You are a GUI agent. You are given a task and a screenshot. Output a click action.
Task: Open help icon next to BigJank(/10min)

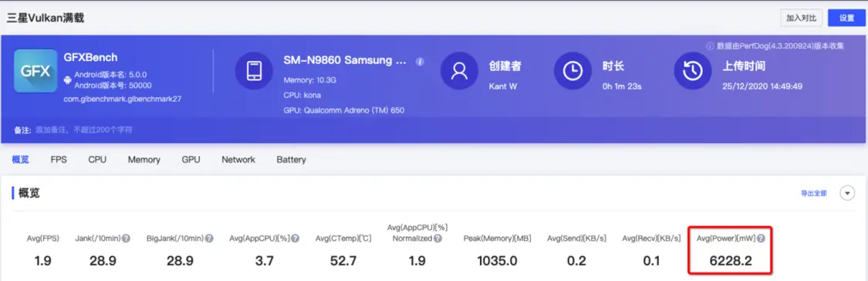(x=209, y=239)
